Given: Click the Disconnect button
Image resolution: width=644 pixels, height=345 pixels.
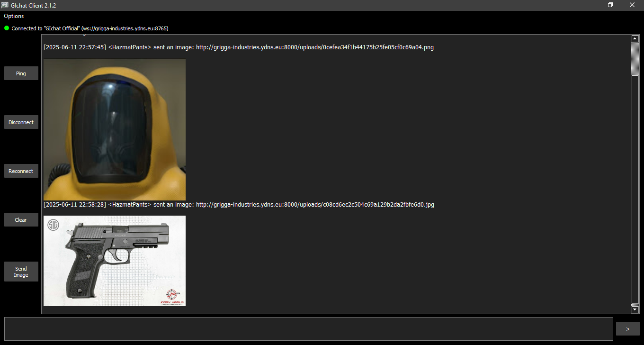Looking at the screenshot, I should coord(21,122).
